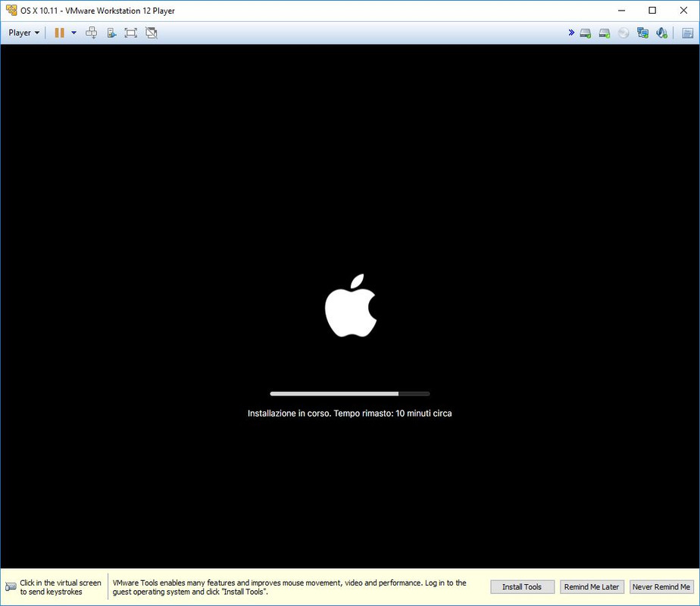Image resolution: width=700 pixels, height=606 pixels.
Task: Expand the hidden devices chevron
Action: 571,33
